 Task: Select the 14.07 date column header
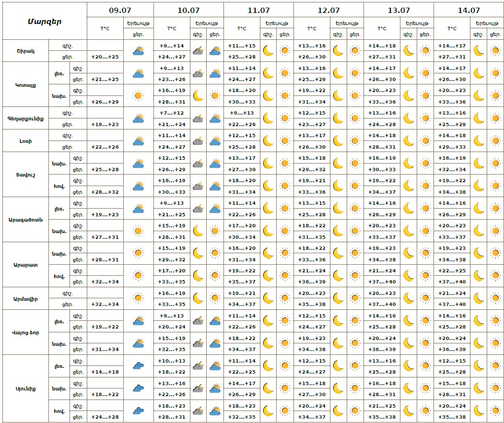(x=469, y=10)
